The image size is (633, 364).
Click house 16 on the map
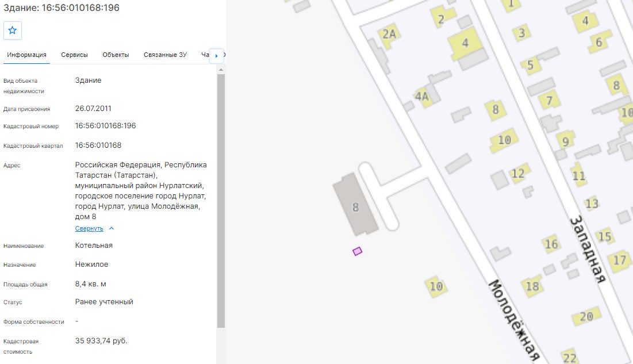point(551,244)
